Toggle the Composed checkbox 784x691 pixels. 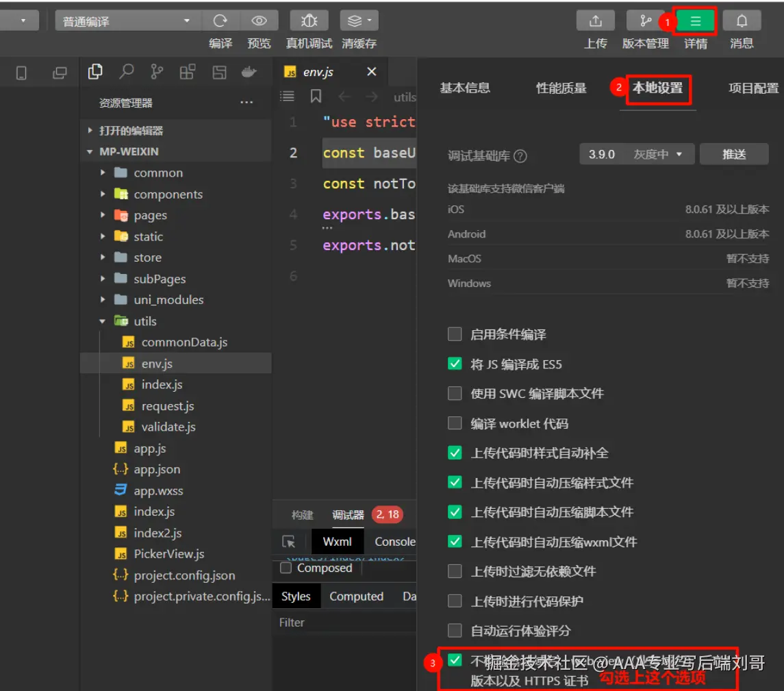pos(286,568)
